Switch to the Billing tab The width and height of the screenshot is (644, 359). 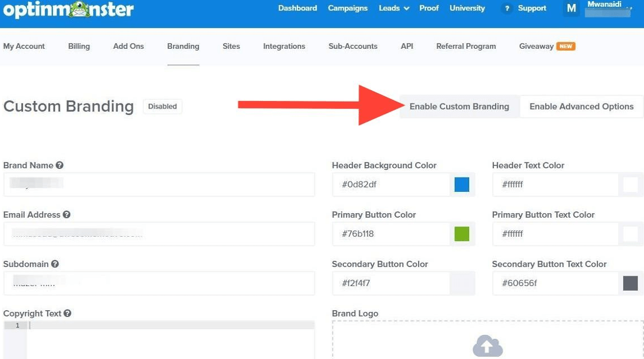(x=79, y=46)
